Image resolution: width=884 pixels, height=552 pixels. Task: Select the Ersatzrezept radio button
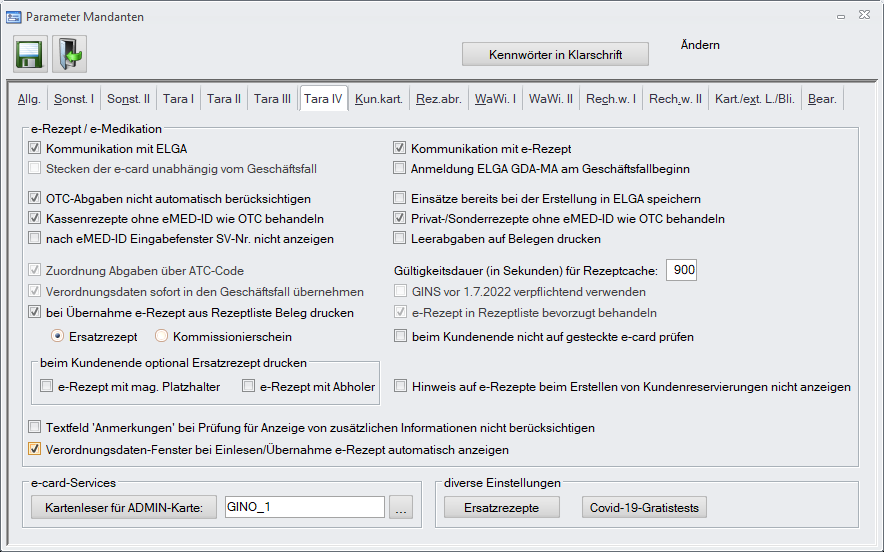(58, 337)
